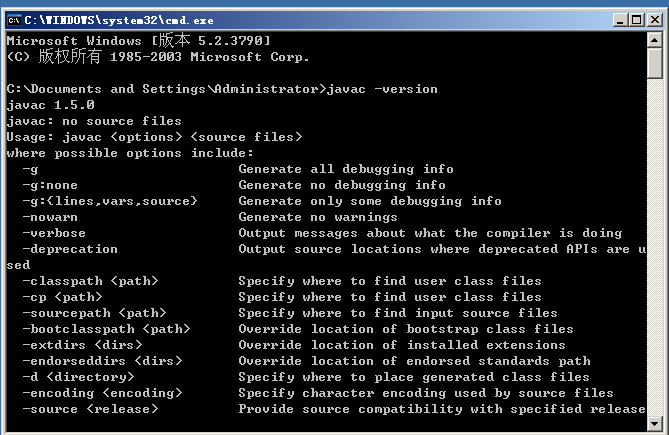This screenshot has width=669, height=435.
Task: Click the '-d <directory>' option text
Action: tap(78, 377)
